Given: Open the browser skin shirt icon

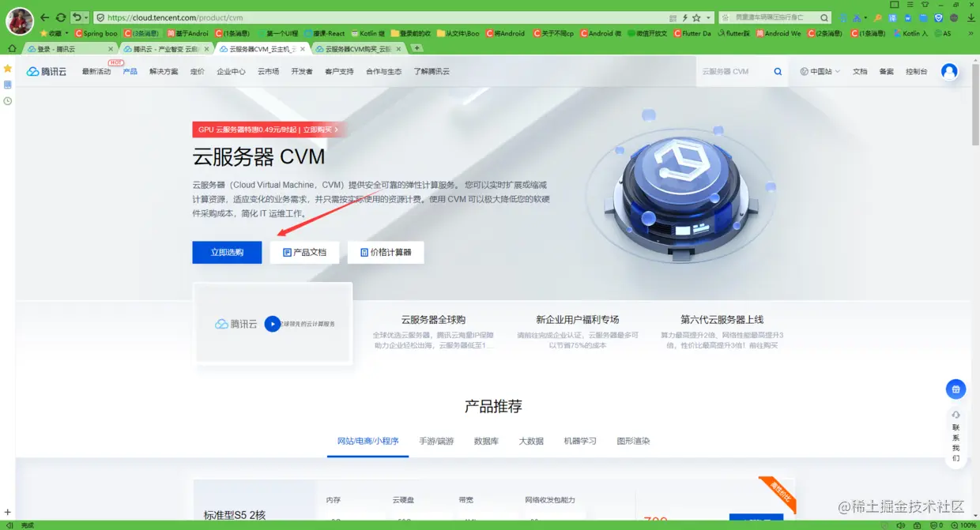Looking at the screenshot, I should pos(925,5).
